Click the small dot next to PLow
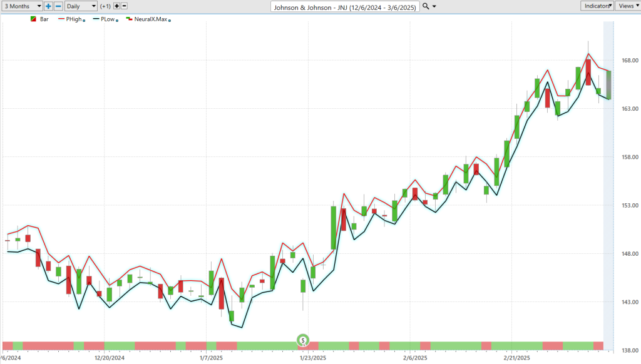 click(x=117, y=21)
